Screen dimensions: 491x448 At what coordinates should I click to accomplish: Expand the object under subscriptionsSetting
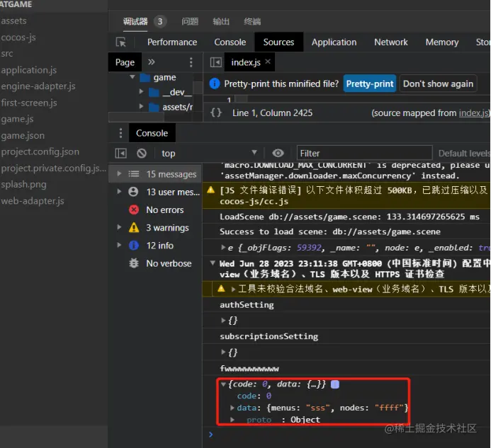pyautogui.click(x=223, y=352)
